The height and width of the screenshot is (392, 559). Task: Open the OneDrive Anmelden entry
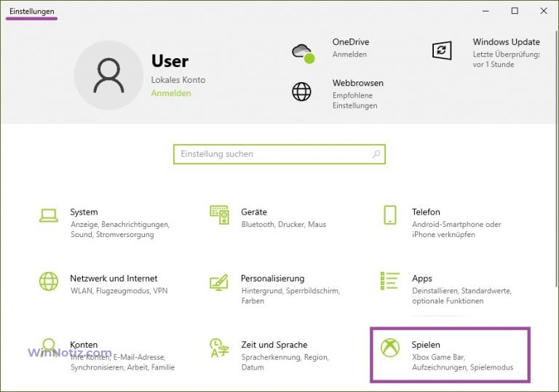pos(349,55)
